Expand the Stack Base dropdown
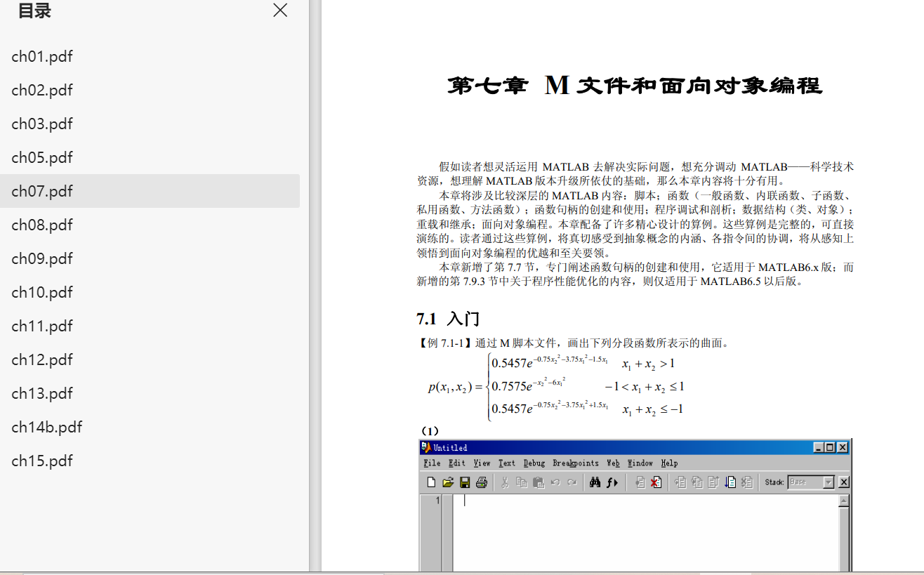924x575 pixels. [x=828, y=482]
